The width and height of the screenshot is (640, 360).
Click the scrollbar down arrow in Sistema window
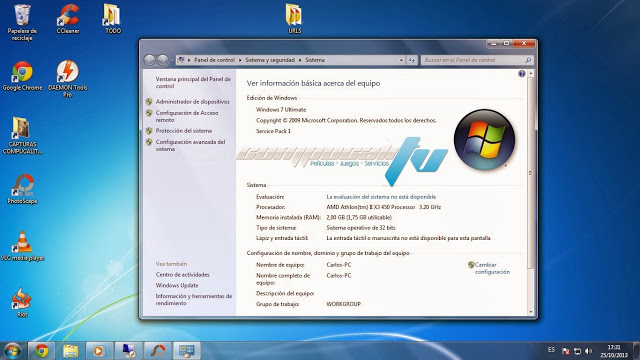[531, 312]
